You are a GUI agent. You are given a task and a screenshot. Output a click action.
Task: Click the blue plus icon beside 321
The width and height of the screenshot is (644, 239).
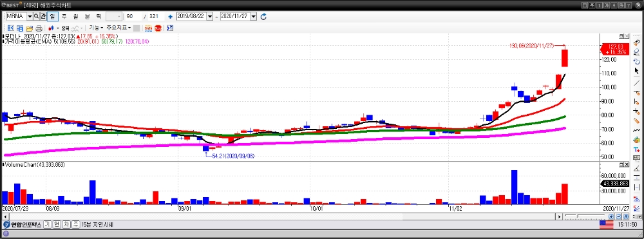coord(170,16)
